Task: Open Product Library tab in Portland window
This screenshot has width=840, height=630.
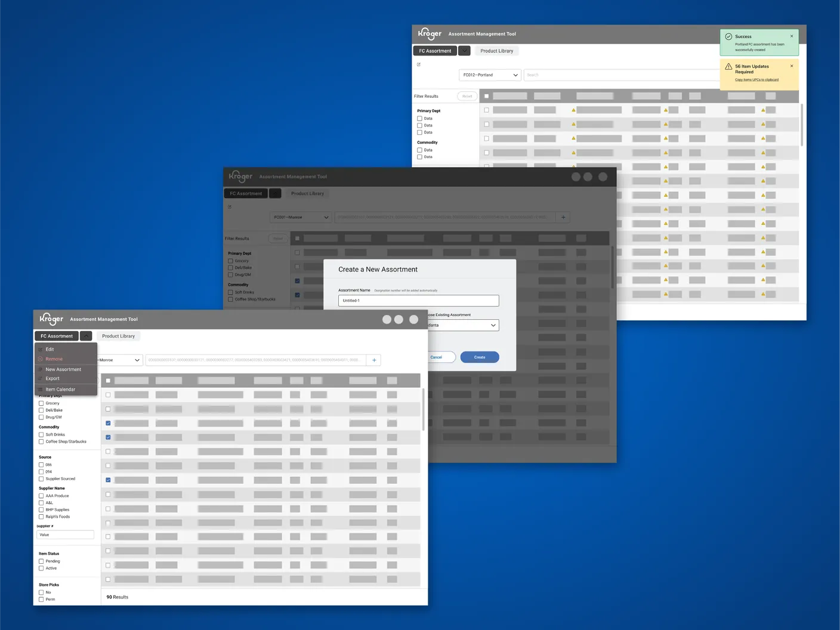Action: [x=497, y=51]
